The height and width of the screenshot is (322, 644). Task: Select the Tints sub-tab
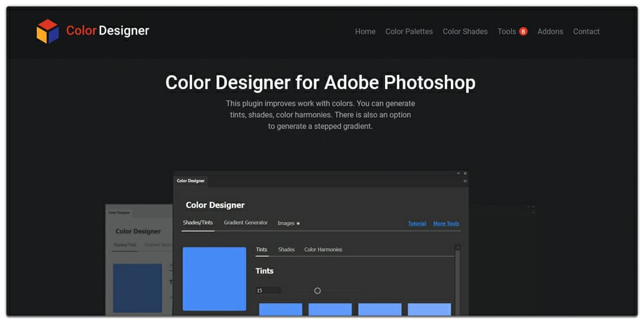261,250
